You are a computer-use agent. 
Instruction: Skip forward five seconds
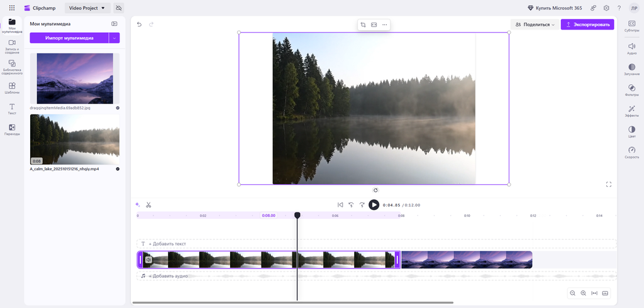[362, 204]
